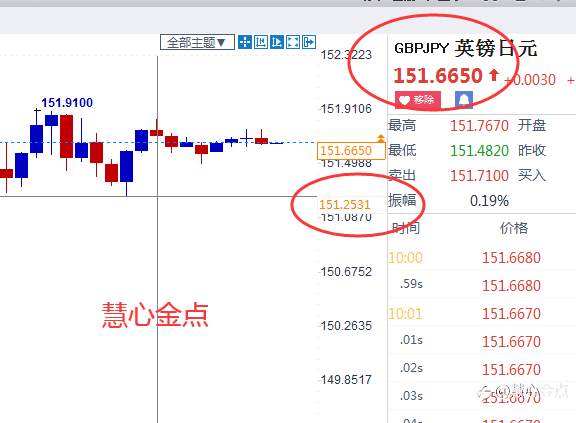
Task: Select the 10:01 tick row at 151.6670
Action: click(x=482, y=314)
